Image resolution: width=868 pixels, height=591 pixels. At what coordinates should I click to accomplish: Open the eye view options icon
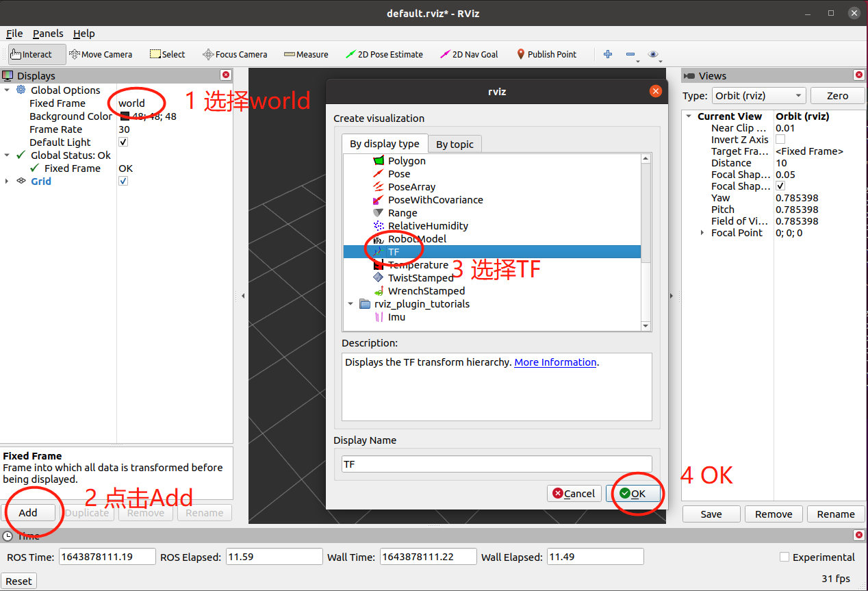(653, 55)
